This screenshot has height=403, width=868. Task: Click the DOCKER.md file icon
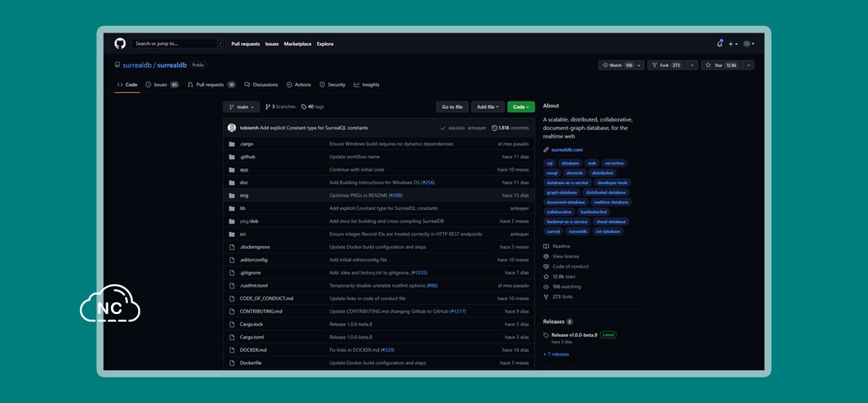pos(232,349)
